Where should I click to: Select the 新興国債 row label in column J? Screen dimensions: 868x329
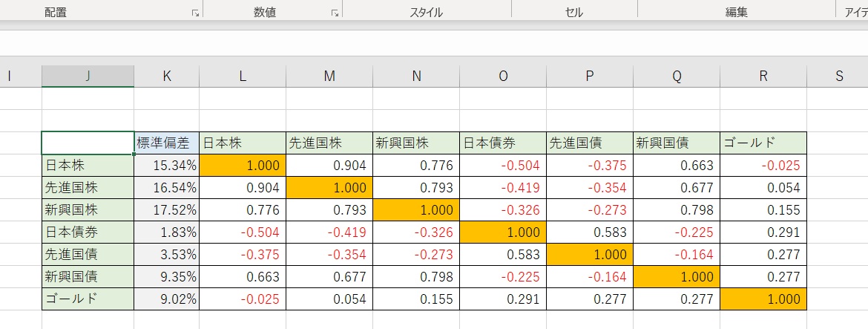[x=88, y=276]
